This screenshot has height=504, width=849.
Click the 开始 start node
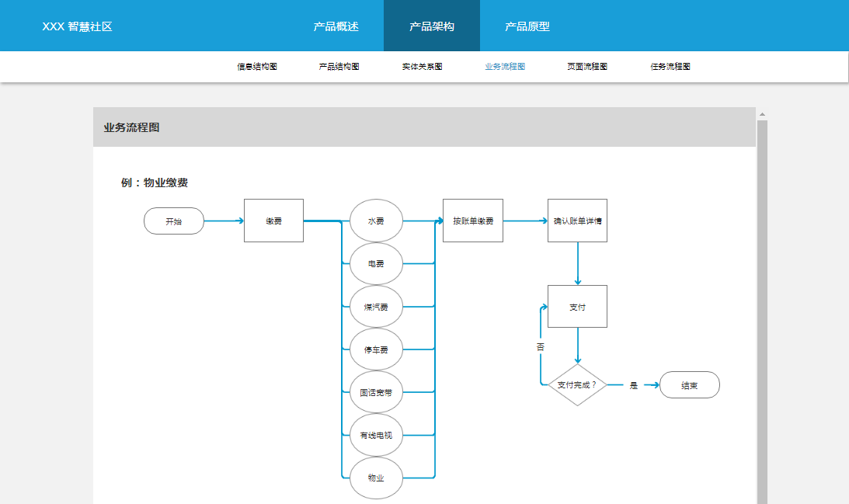click(174, 221)
